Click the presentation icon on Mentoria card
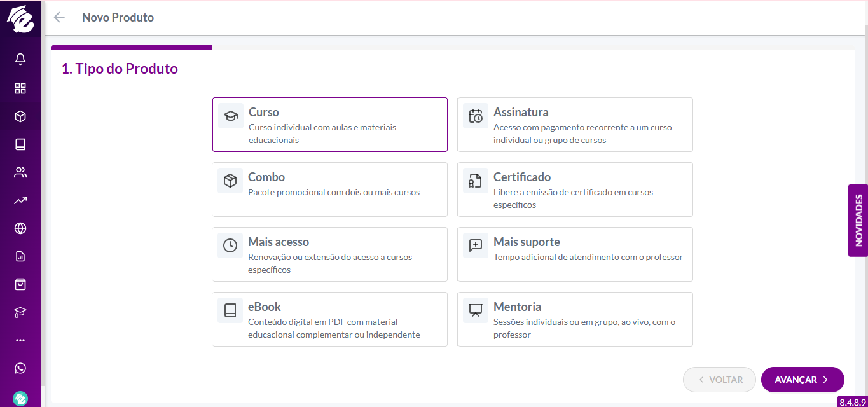This screenshot has height=407, width=868. 476,310
